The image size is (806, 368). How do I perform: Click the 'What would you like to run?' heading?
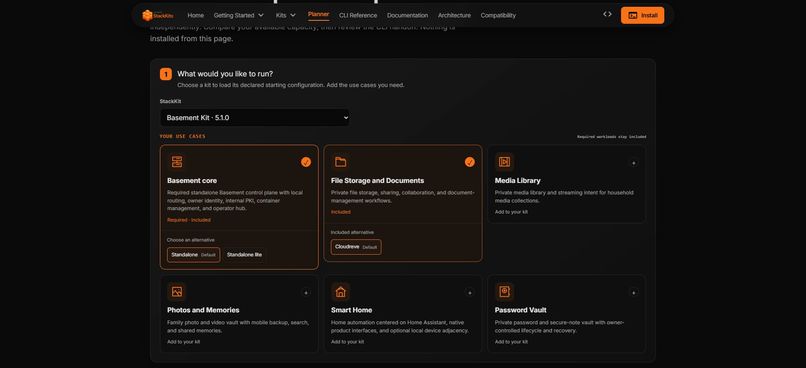[225, 73]
